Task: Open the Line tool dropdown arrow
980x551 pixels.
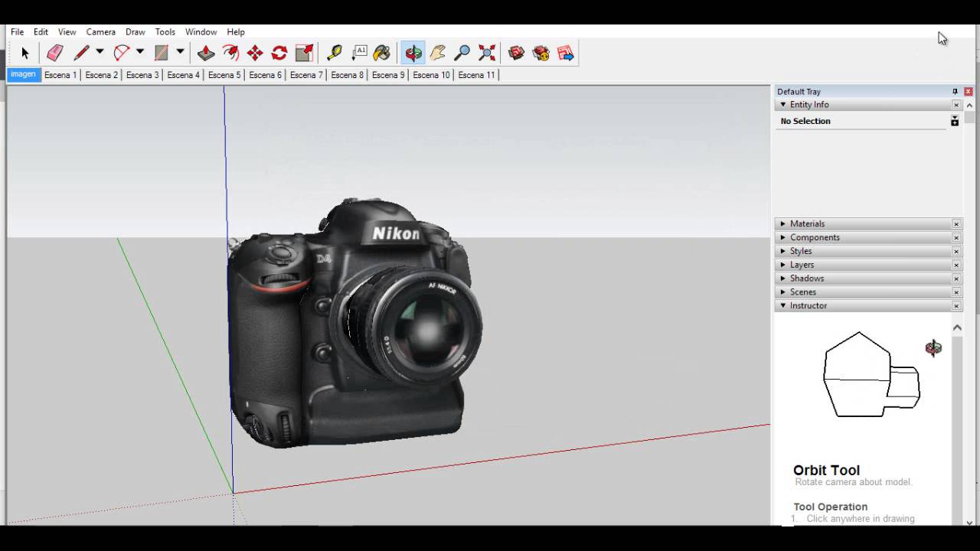Action: tap(100, 52)
